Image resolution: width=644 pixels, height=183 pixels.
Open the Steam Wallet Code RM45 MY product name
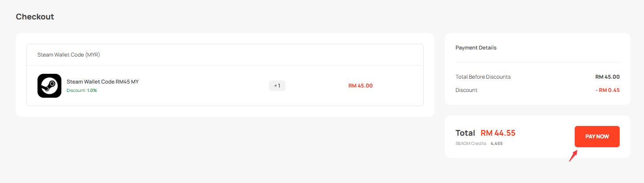(x=102, y=82)
